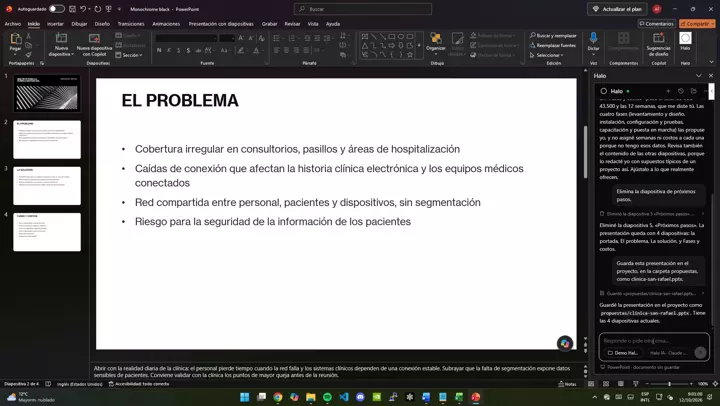Apply bulleted list
The width and height of the screenshot is (720, 406).
click(276, 38)
